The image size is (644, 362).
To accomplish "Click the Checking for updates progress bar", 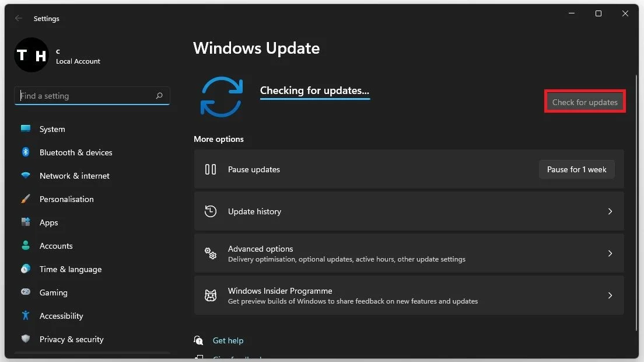I will click(315, 99).
